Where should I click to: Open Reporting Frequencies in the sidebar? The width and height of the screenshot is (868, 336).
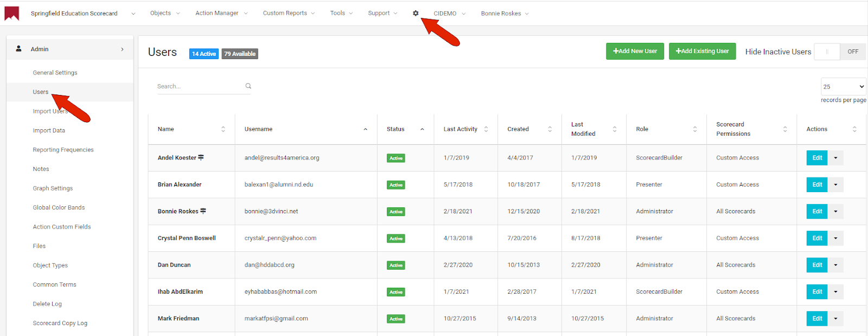pyautogui.click(x=63, y=150)
